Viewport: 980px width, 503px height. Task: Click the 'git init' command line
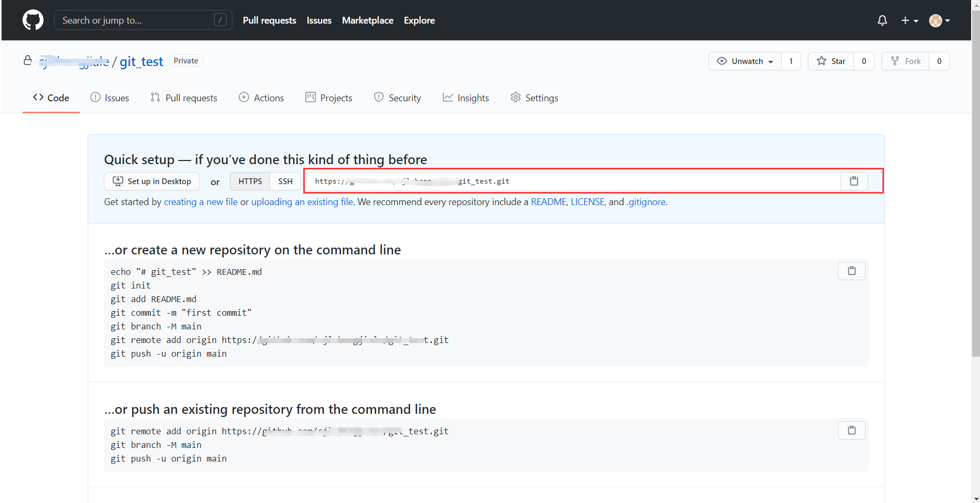(131, 285)
